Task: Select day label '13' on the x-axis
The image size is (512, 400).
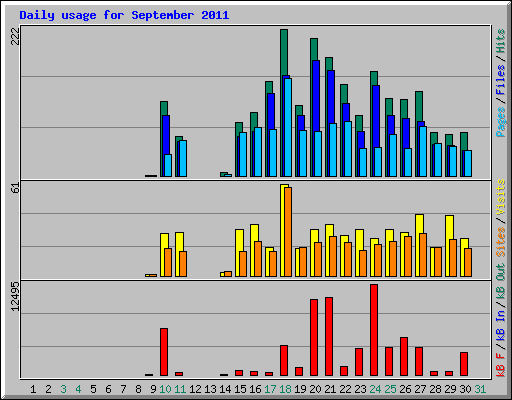Action: [210, 389]
